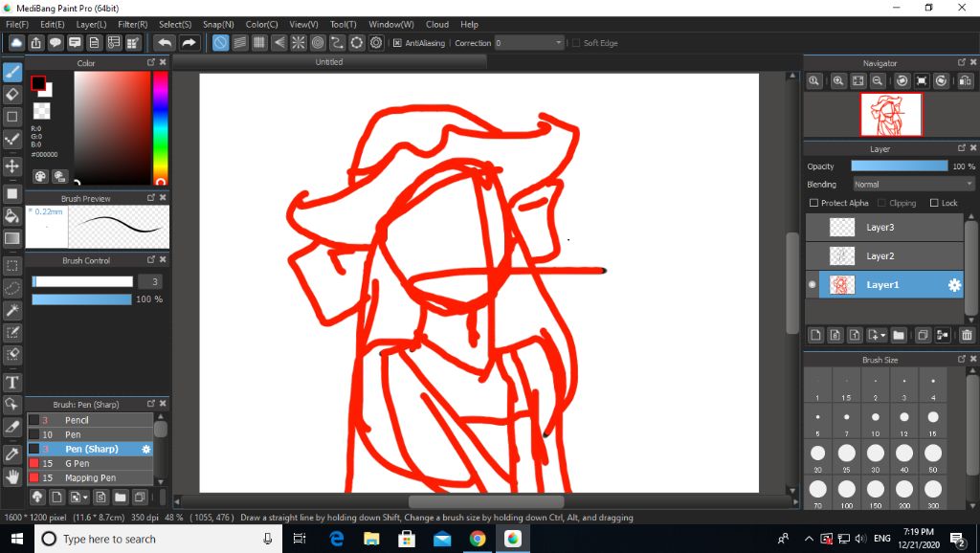Enable circle snap guide
Screen dimensions: 980x553
coord(318,43)
